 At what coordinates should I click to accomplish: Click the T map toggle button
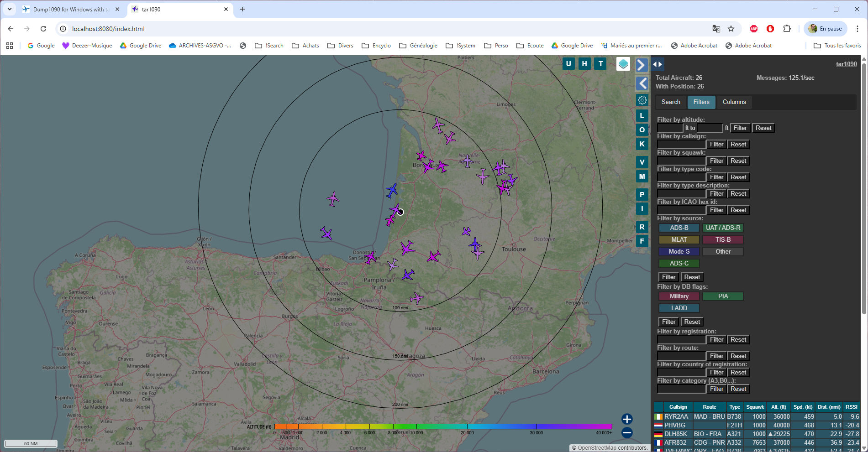tap(600, 64)
